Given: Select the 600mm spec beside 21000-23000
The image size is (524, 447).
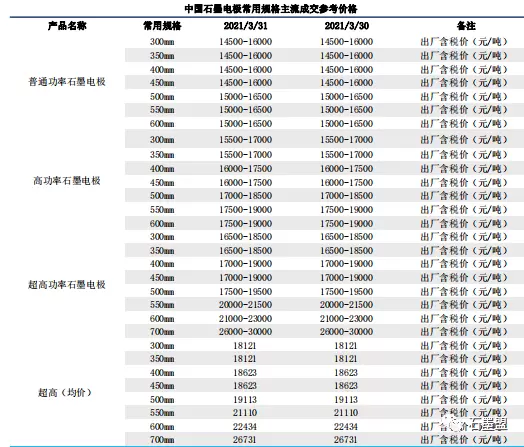Looking at the screenshot, I should tap(162, 319).
